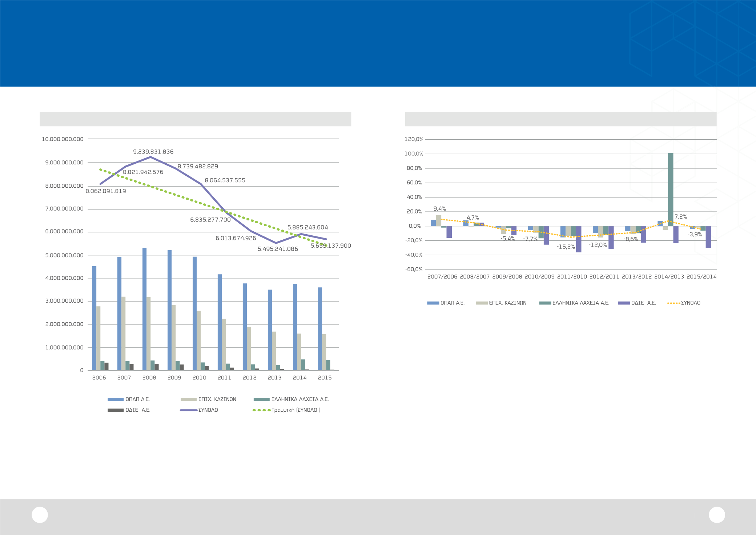
Task: Click the ΕΛΛΗΝΙΚΑ ΛΑΧΕΙΑ Α.Ε. swatch in the yearly totals legend
Action: pyautogui.click(x=262, y=399)
